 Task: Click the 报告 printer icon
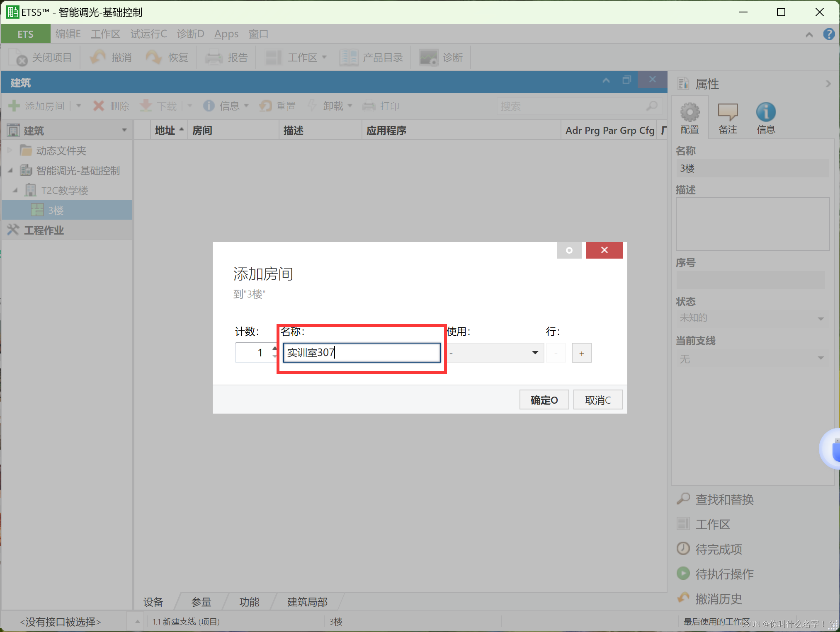(x=214, y=58)
